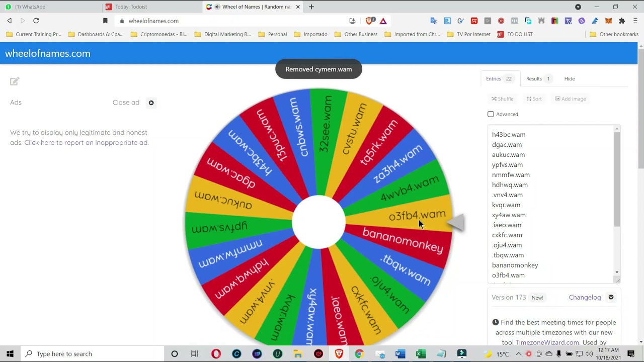
Task: Click the bananomonkey wheel slice
Action: tap(403, 240)
